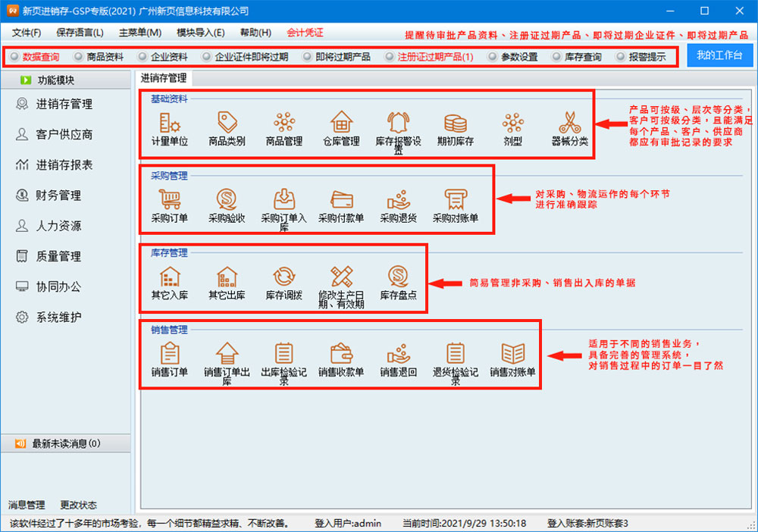Select the 数据查询 radio option
Viewport: 758px width, 532px height.
point(14,57)
